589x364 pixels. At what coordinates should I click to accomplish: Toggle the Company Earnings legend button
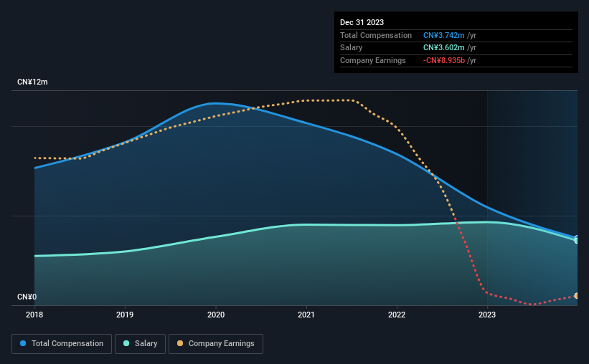tap(216, 344)
